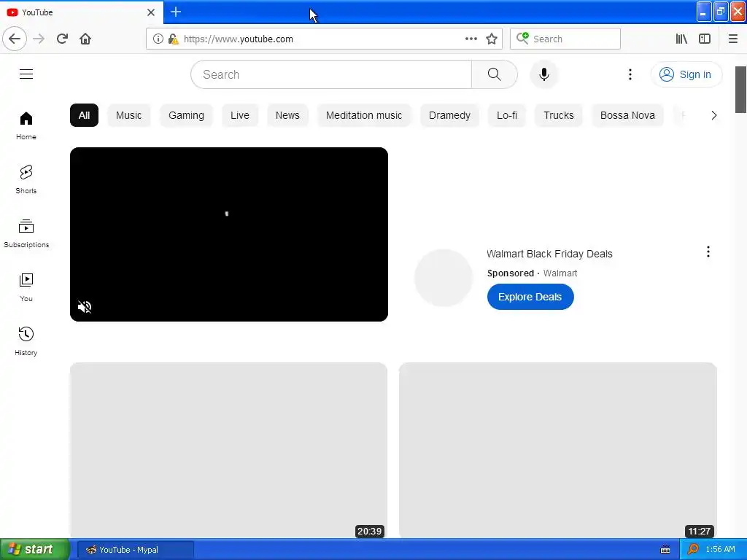Image resolution: width=747 pixels, height=560 pixels.
Task: Select the All filter chip
Action: pos(84,115)
